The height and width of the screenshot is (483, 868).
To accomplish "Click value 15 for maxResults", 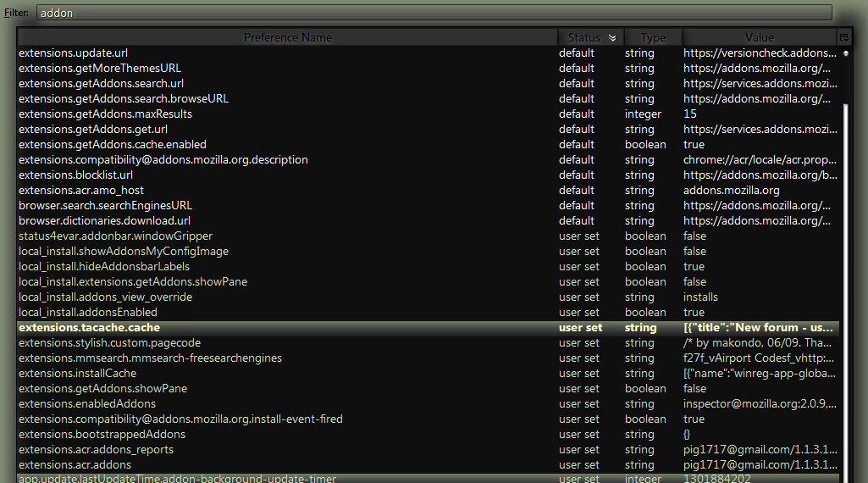I will (690, 114).
